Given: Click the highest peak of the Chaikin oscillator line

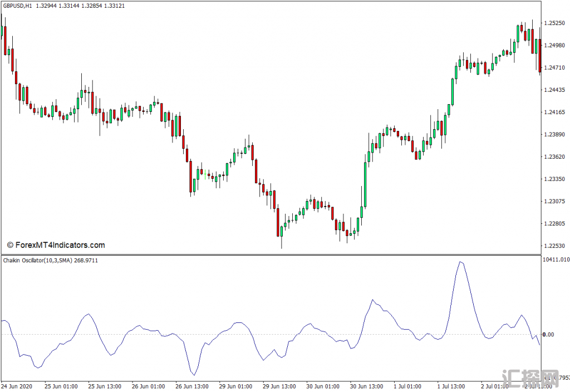Looking at the screenshot, I should coord(460,261).
